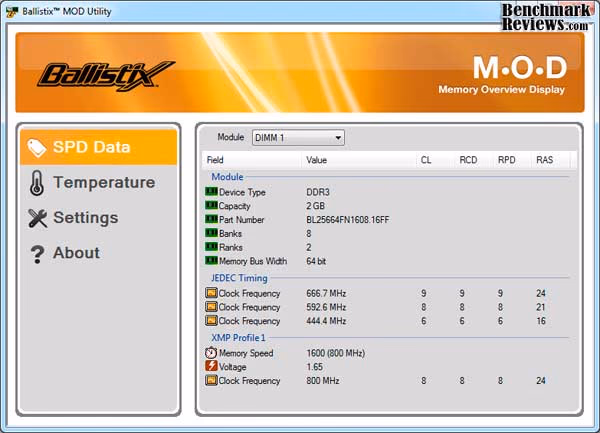Select the 1600 (800 MHz) memory speed value
The height and width of the screenshot is (433, 600).
[x=336, y=353]
